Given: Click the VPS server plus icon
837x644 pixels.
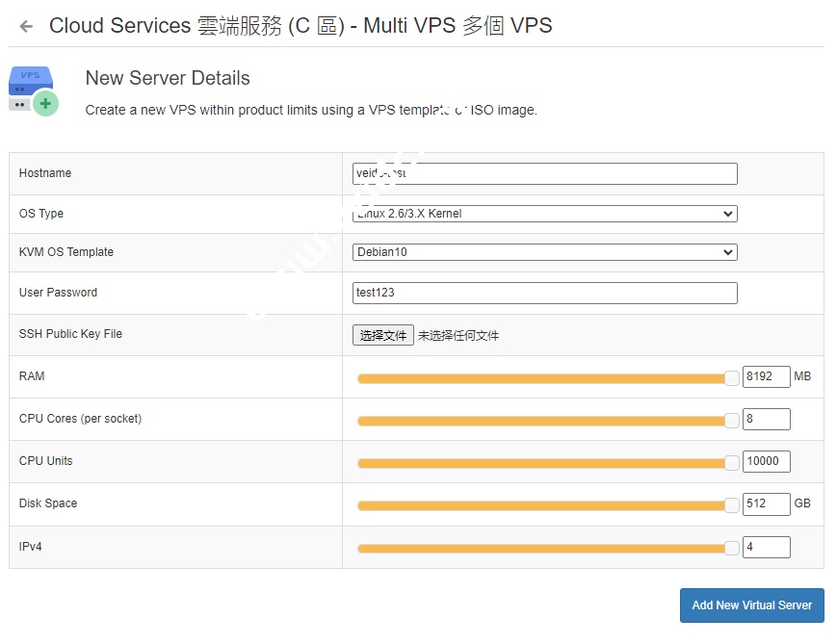Looking at the screenshot, I should pyautogui.click(x=33, y=90).
